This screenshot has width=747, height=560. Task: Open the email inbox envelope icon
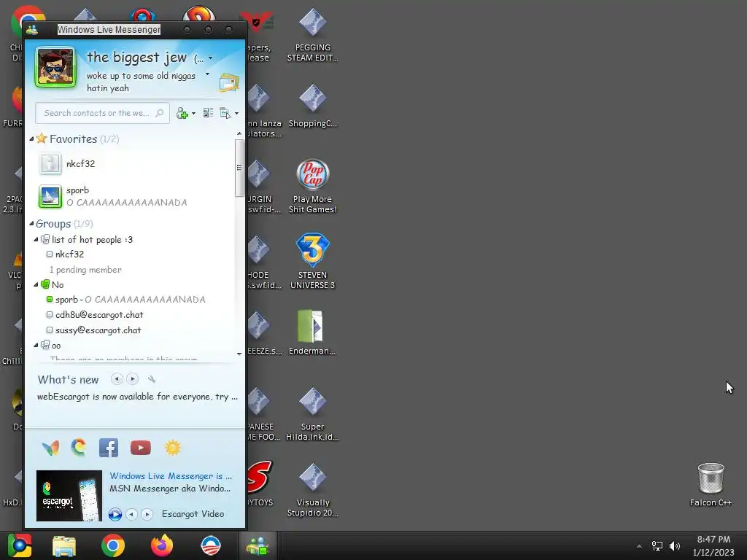point(229,83)
